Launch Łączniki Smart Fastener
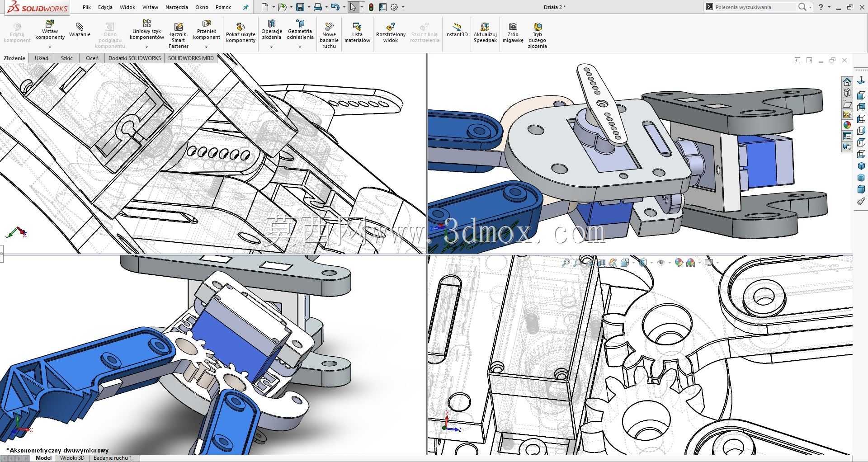 click(x=179, y=36)
